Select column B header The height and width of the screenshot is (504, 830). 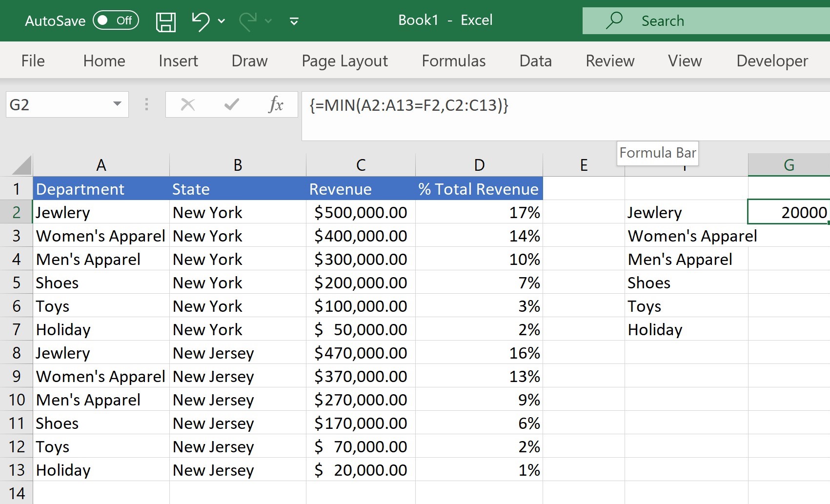pyautogui.click(x=238, y=165)
